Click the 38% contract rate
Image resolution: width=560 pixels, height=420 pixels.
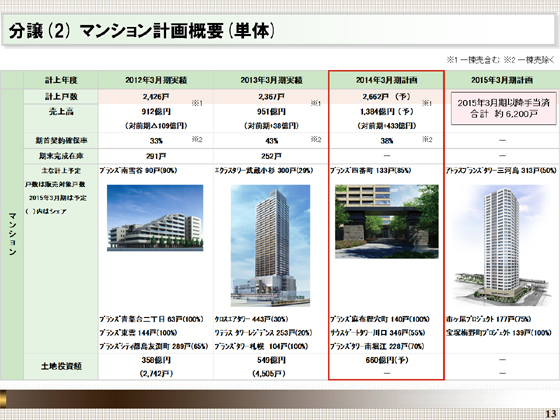coord(387,141)
